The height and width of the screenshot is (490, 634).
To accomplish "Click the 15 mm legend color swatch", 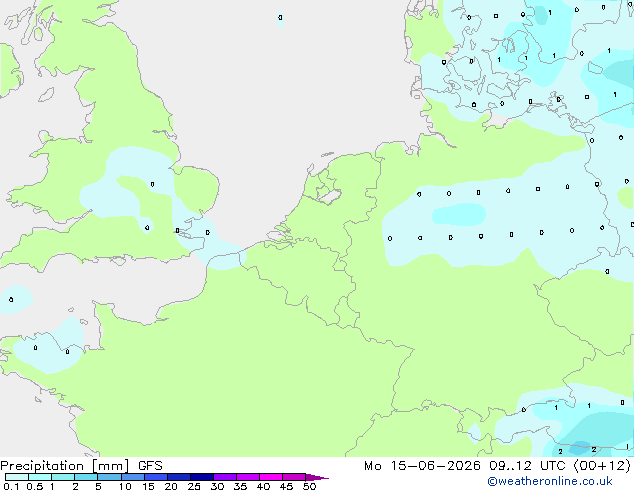I will tap(155, 477).
